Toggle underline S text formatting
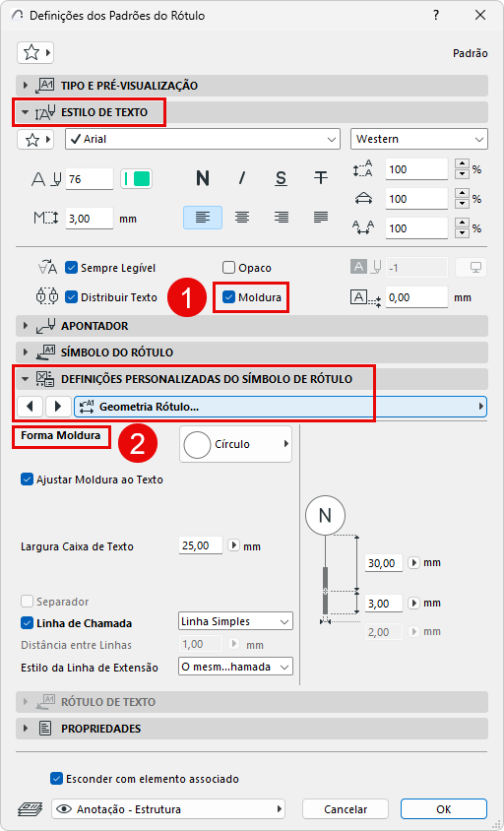 281,178
